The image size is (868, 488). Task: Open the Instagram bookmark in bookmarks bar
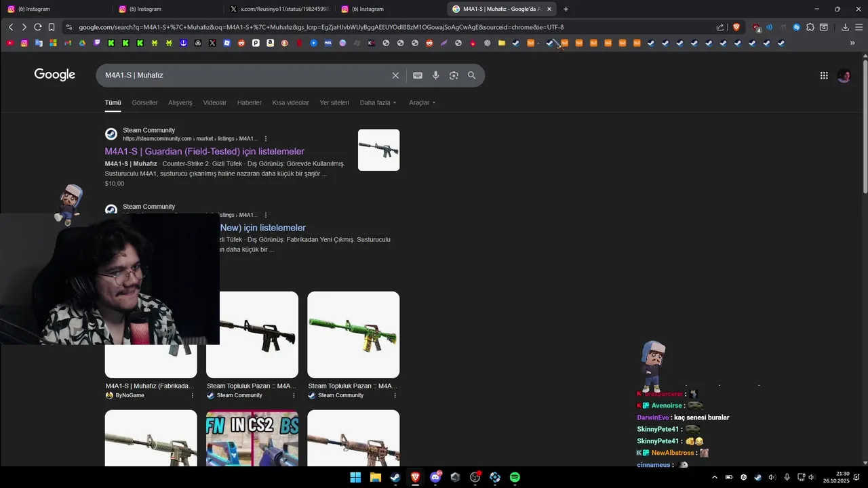click(x=24, y=43)
